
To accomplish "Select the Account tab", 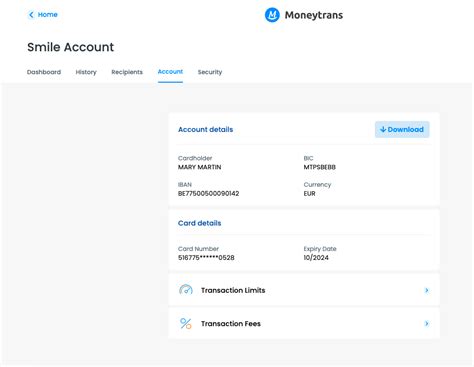I will tap(170, 72).
